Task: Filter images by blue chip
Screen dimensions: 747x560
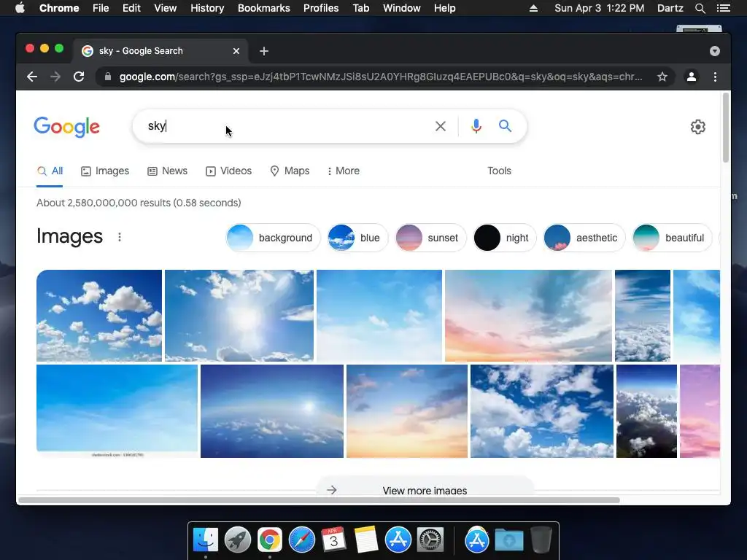Action: point(357,238)
